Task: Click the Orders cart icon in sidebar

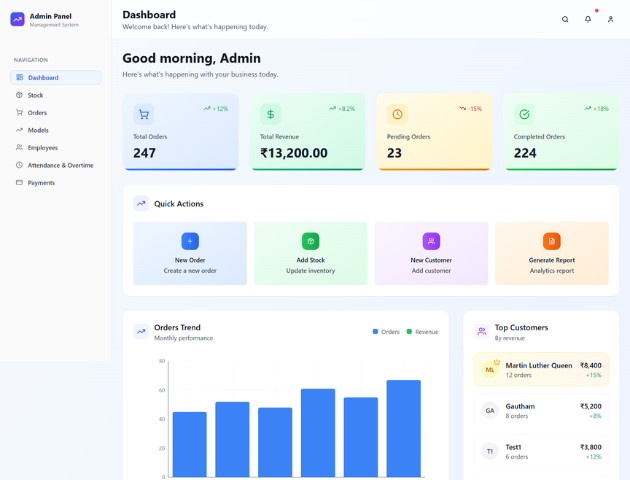Action: pyautogui.click(x=19, y=112)
